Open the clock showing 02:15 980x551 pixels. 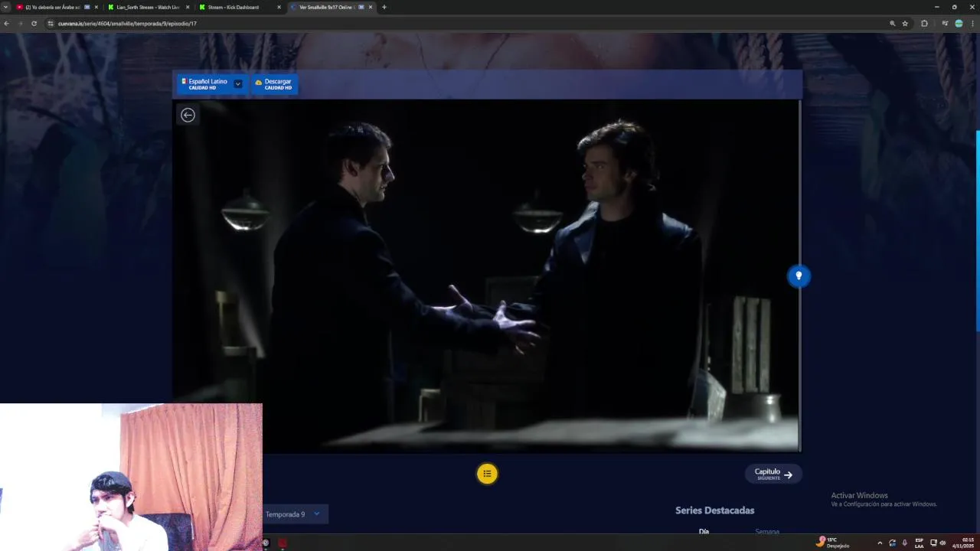pyautogui.click(x=963, y=543)
